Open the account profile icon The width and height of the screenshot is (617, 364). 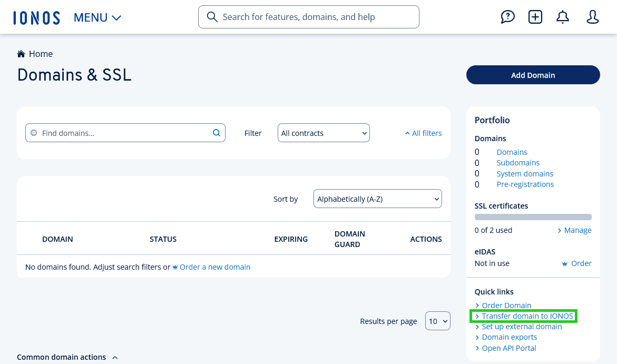(592, 17)
